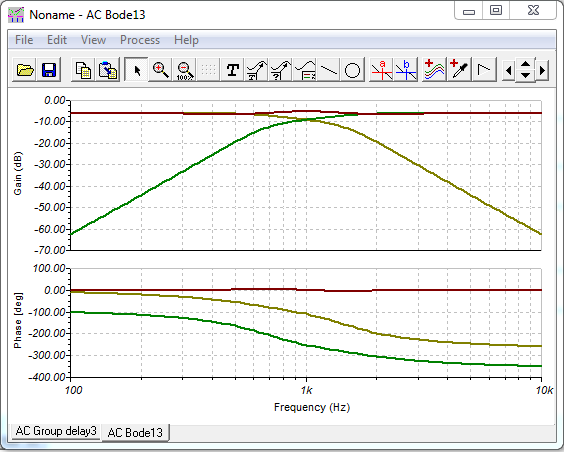Open the Process menu

click(x=140, y=40)
